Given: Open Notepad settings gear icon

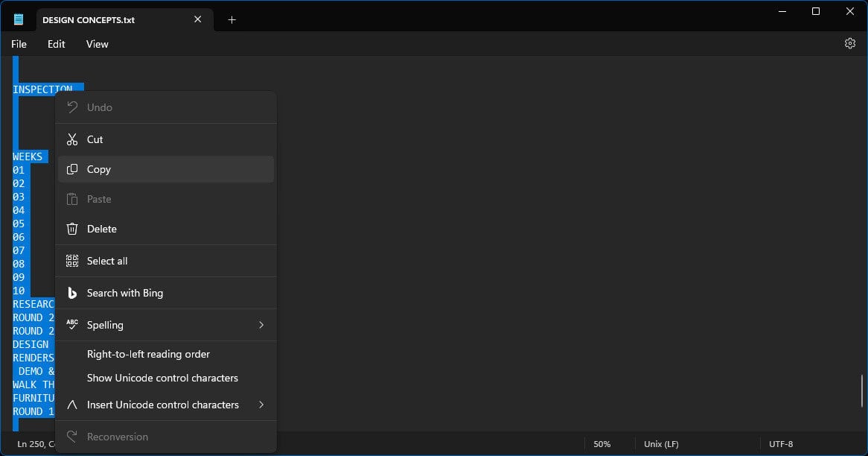Looking at the screenshot, I should click(x=850, y=44).
